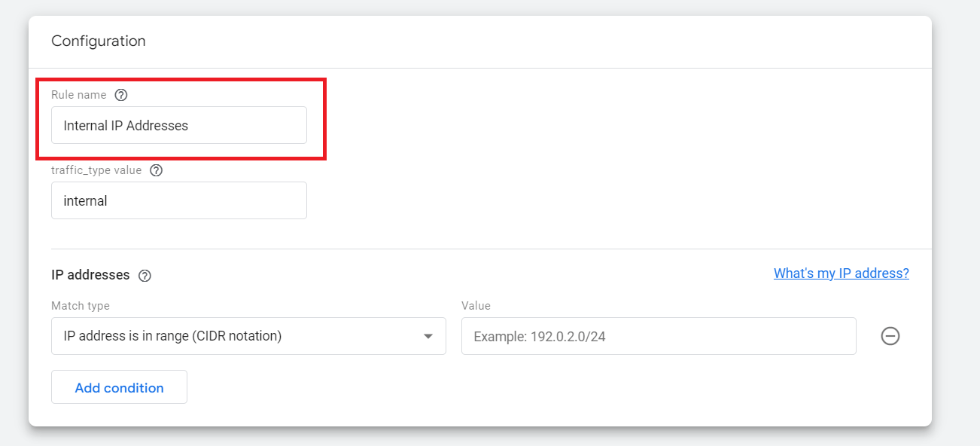
Task: Click the Add condition button
Action: click(x=119, y=386)
